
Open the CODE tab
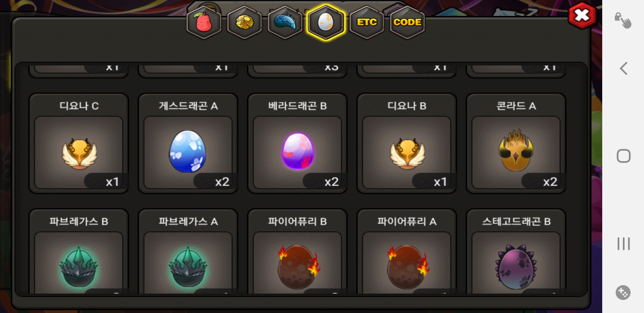(x=407, y=22)
